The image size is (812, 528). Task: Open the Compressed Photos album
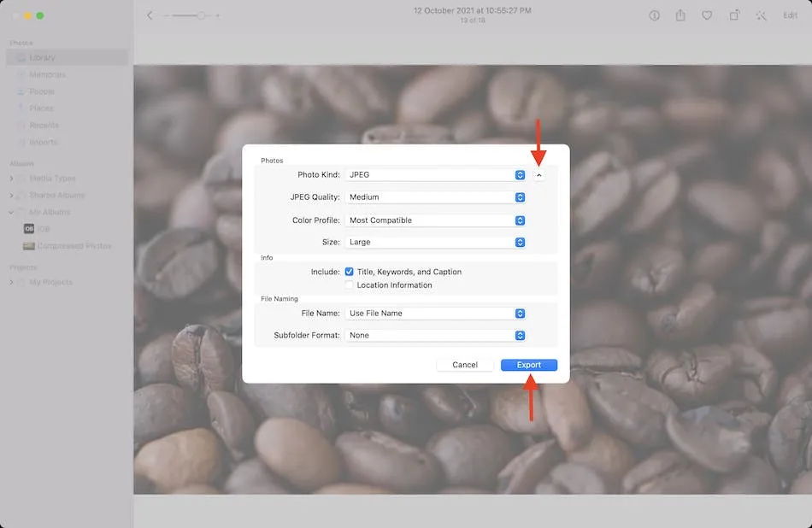[x=74, y=246]
